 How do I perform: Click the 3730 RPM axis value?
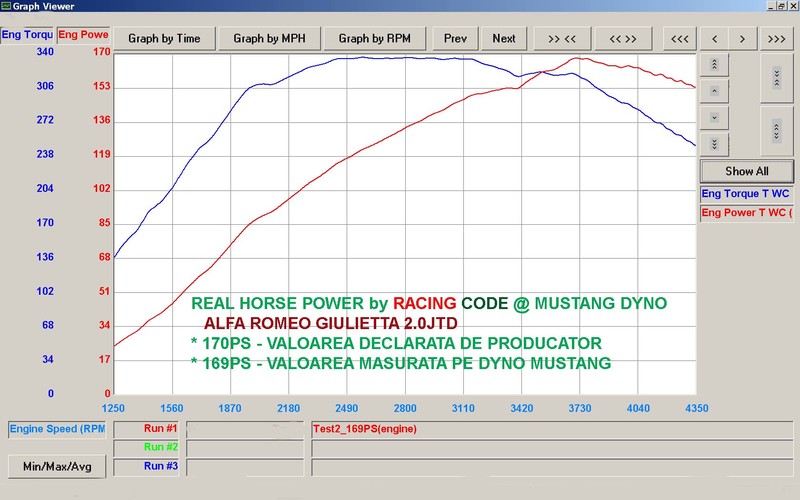580,408
